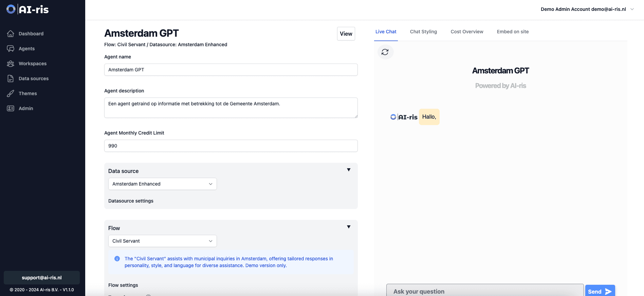Click the Amsterdam GPT chat preview title
The height and width of the screenshot is (296, 644).
pyautogui.click(x=500, y=71)
